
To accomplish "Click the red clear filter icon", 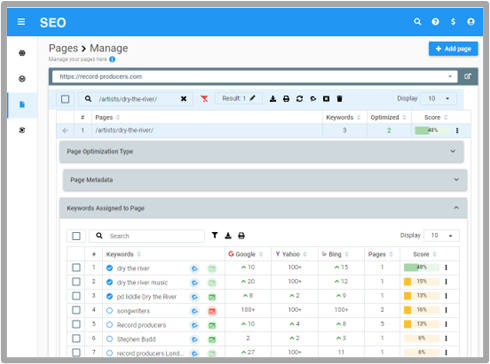I will (x=204, y=99).
